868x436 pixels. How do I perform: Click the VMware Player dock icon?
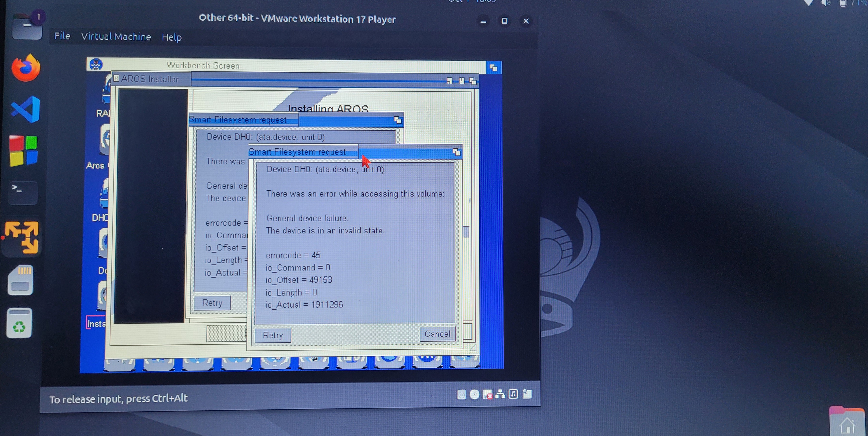[x=22, y=237]
